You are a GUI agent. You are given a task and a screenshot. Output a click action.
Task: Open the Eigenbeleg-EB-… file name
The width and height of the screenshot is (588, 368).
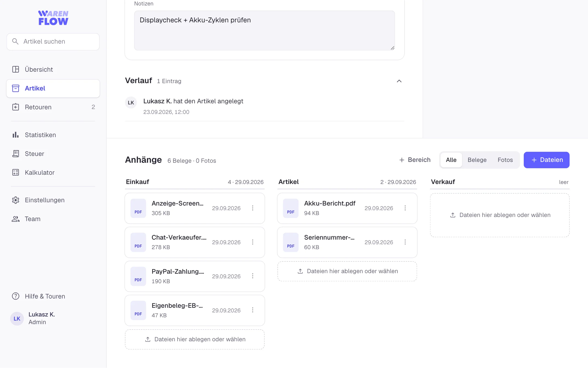(x=177, y=306)
